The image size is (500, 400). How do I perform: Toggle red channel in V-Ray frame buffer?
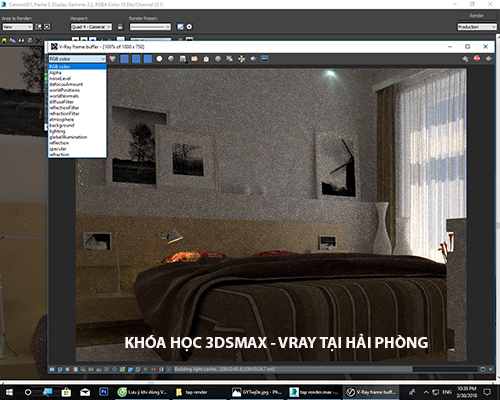click(x=124, y=59)
